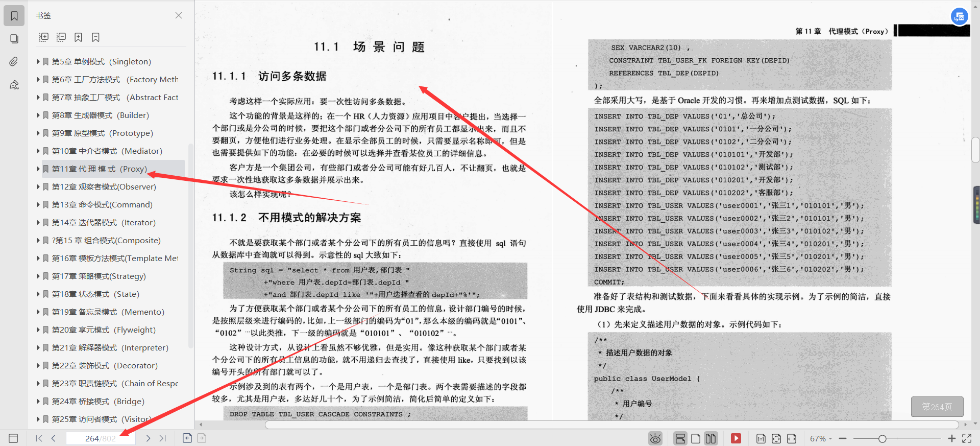Click the collapse all bookmarks icon

[61, 37]
